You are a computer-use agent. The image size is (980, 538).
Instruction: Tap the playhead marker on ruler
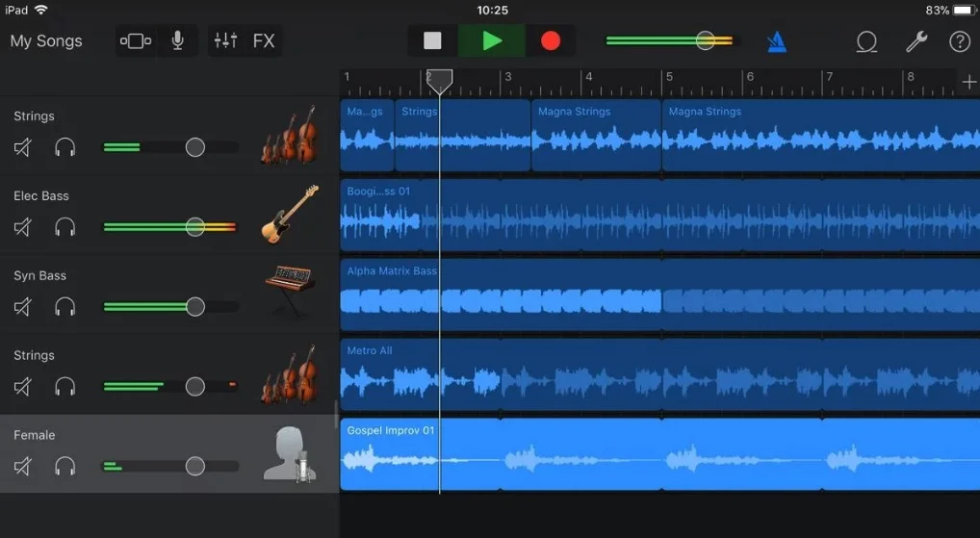(439, 81)
